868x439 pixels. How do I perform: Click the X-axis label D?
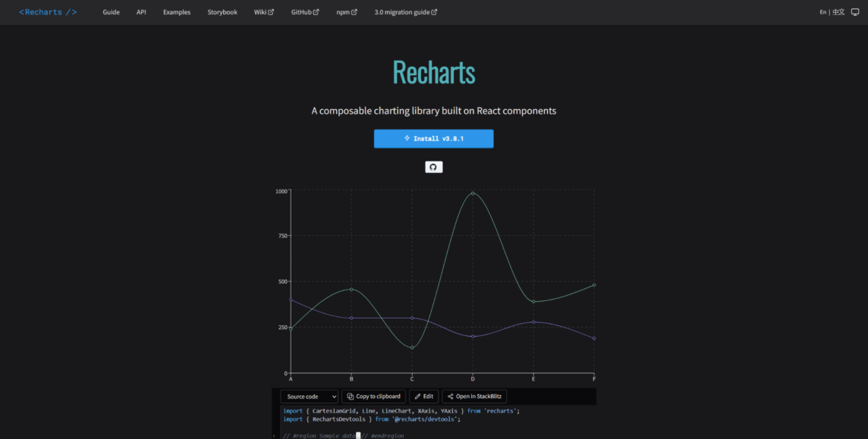click(473, 379)
